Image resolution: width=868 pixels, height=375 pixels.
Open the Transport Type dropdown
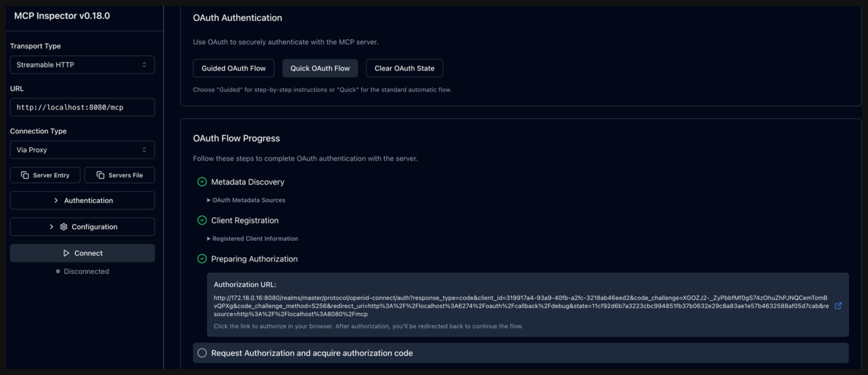[x=82, y=65]
